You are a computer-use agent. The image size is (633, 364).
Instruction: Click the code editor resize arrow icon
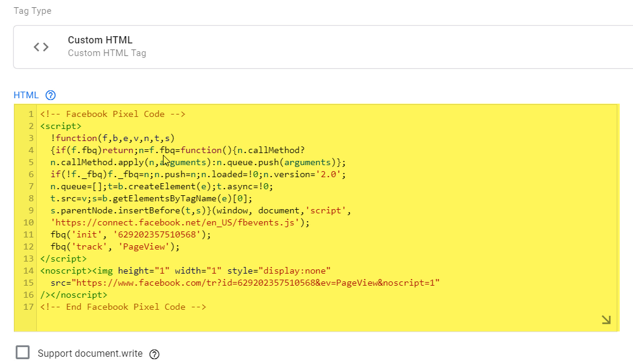click(x=606, y=319)
